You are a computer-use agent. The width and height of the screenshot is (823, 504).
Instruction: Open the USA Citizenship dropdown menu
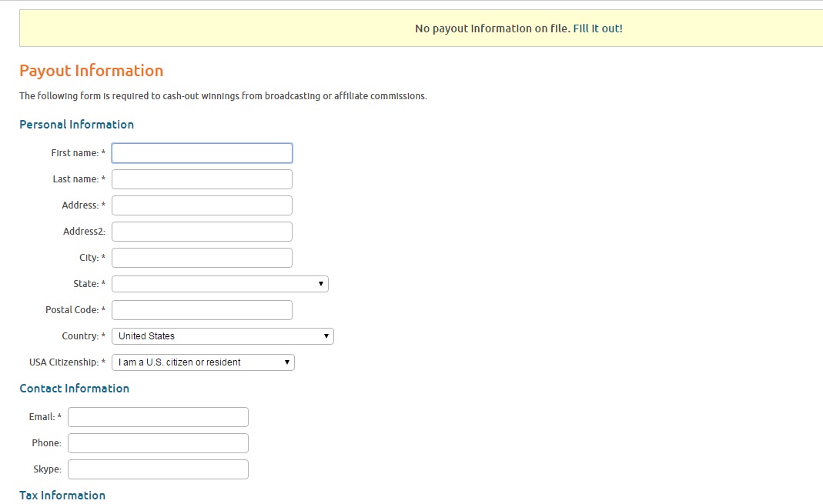click(203, 362)
